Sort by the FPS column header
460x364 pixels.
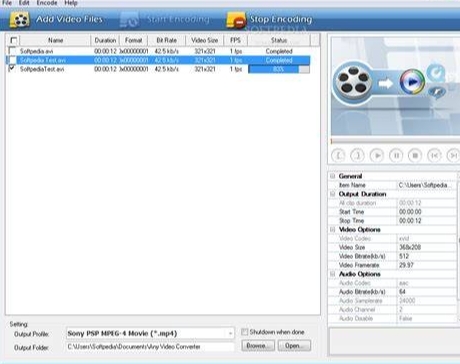(235, 40)
